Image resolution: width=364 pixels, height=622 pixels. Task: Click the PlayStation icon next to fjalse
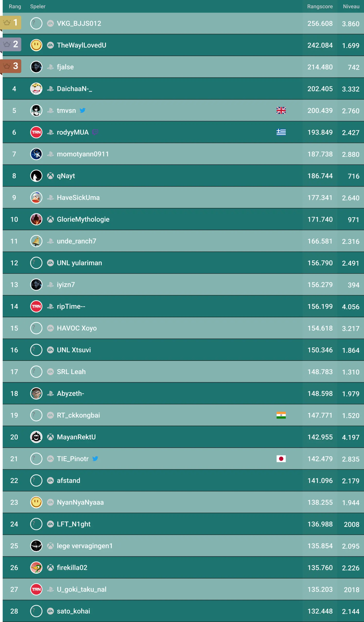tap(50, 67)
